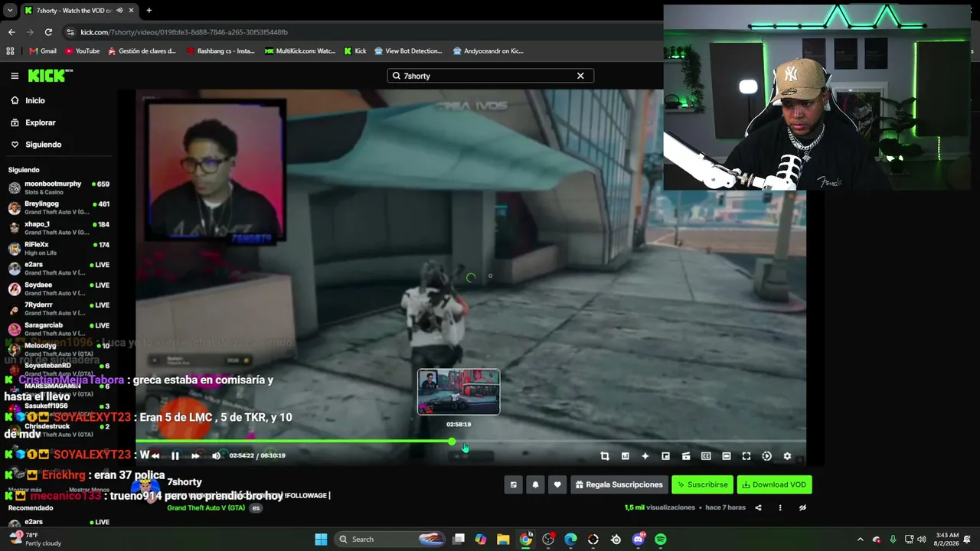Click the square icon left of bell
Screen dimensions: 980x551
coord(513,484)
